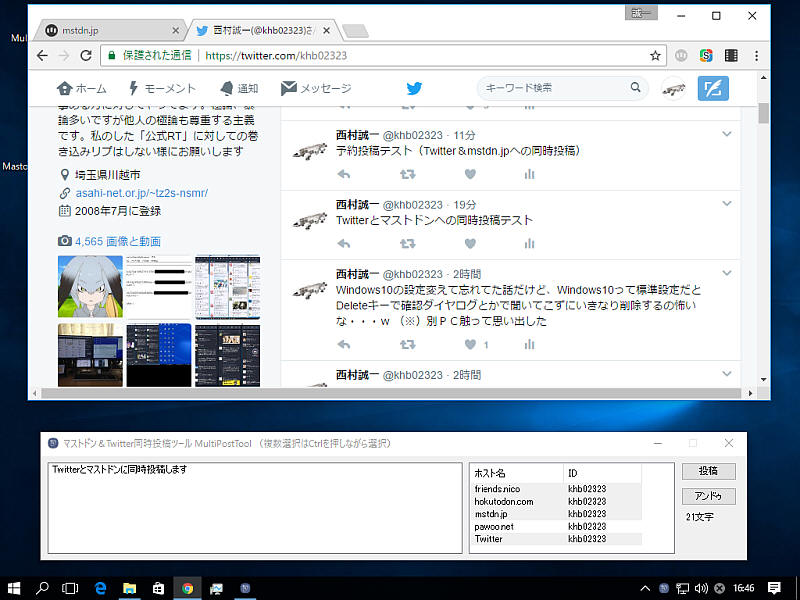Open the 西村誠一 name on the 11分 tweet
Viewport: 800px width, 600px height.
(357, 135)
